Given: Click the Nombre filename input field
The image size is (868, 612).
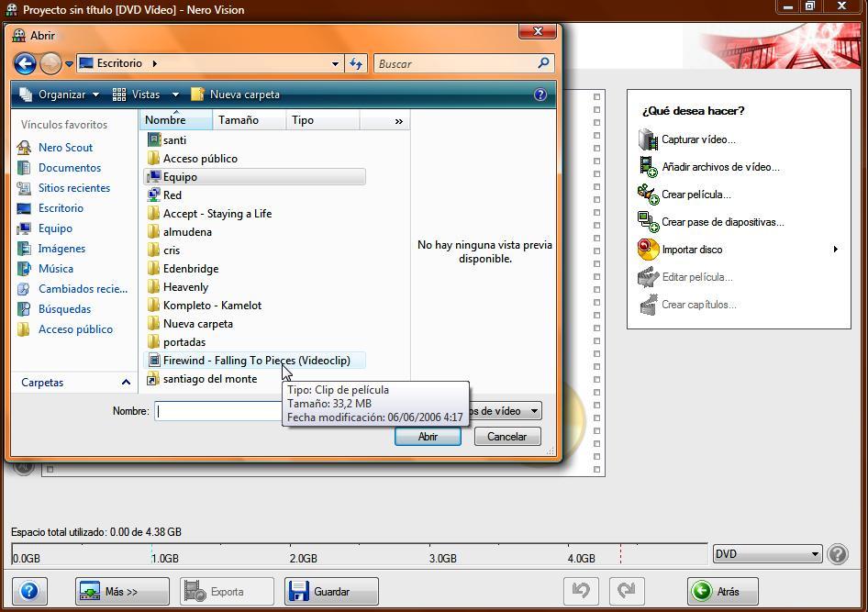Looking at the screenshot, I should (x=218, y=411).
